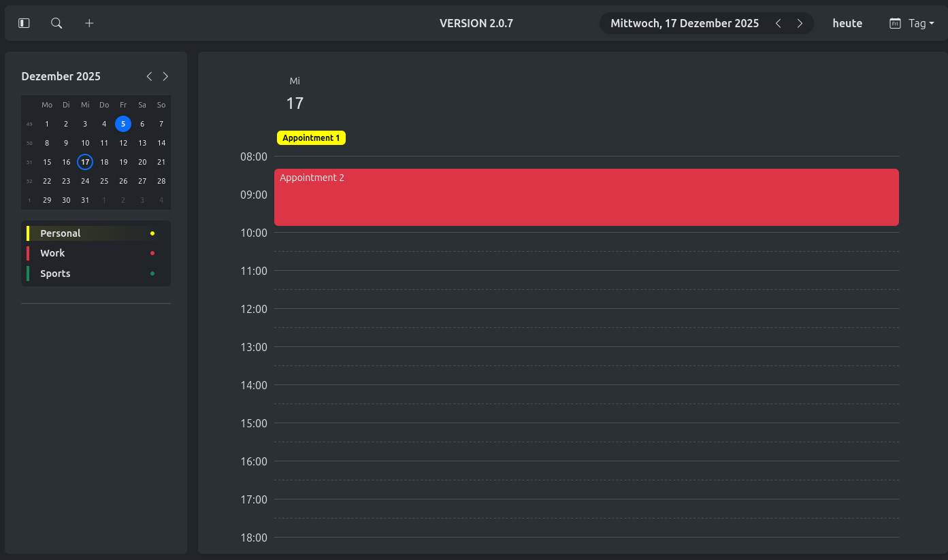Show next month in mini calendar

pyautogui.click(x=165, y=76)
